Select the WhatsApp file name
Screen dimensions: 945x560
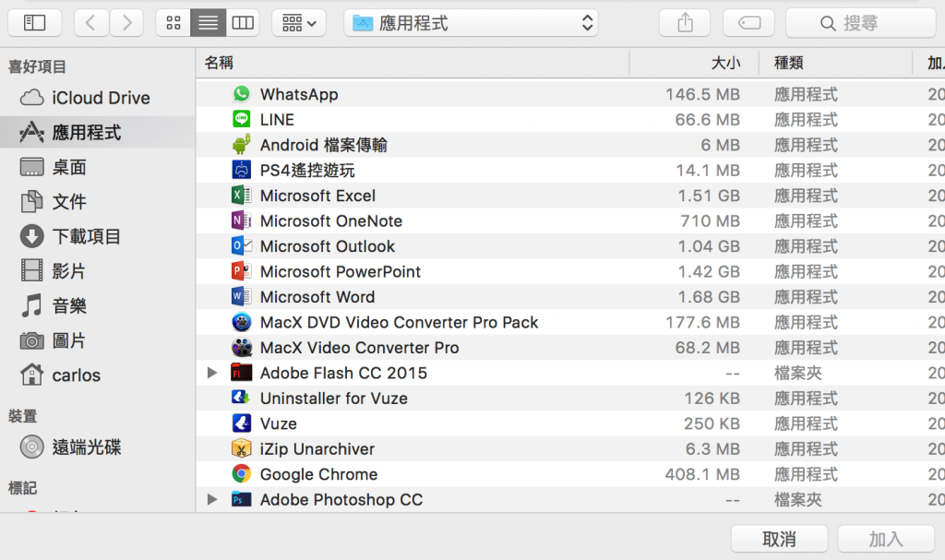(x=299, y=95)
